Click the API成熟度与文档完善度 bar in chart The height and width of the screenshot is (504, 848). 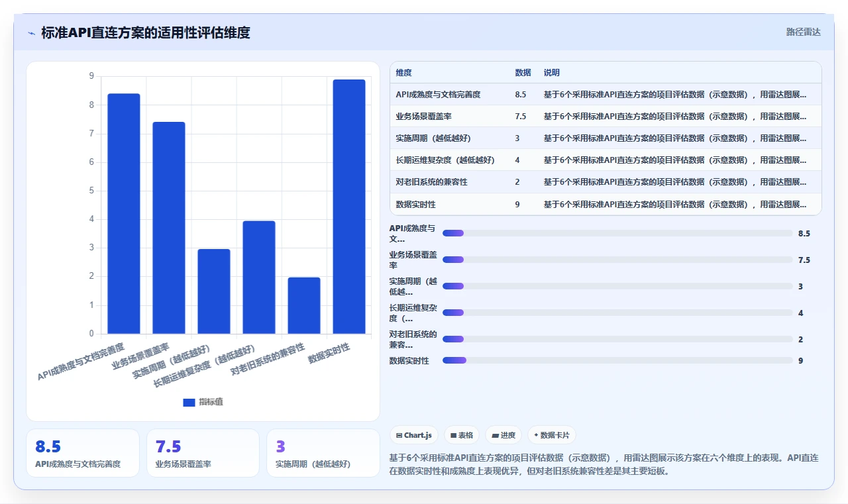pos(124,213)
